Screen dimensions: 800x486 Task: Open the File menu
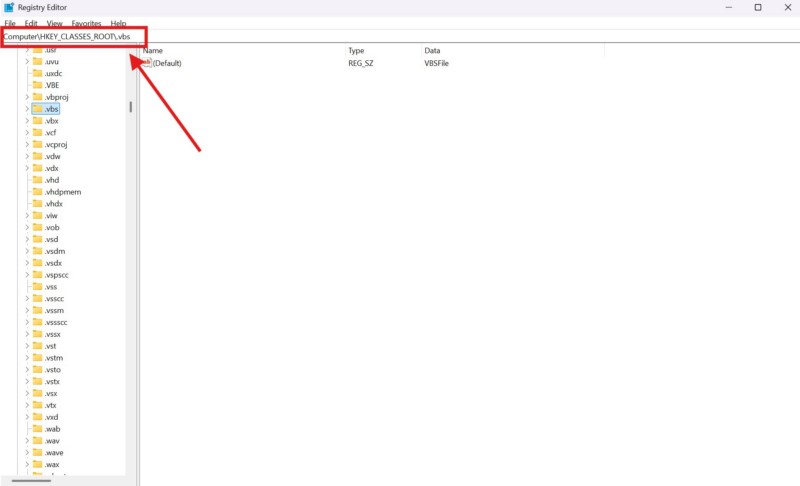[10, 23]
